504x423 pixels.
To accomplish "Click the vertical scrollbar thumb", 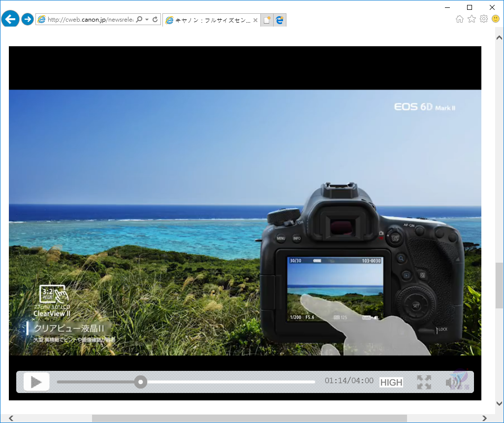I will pos(499,286).
